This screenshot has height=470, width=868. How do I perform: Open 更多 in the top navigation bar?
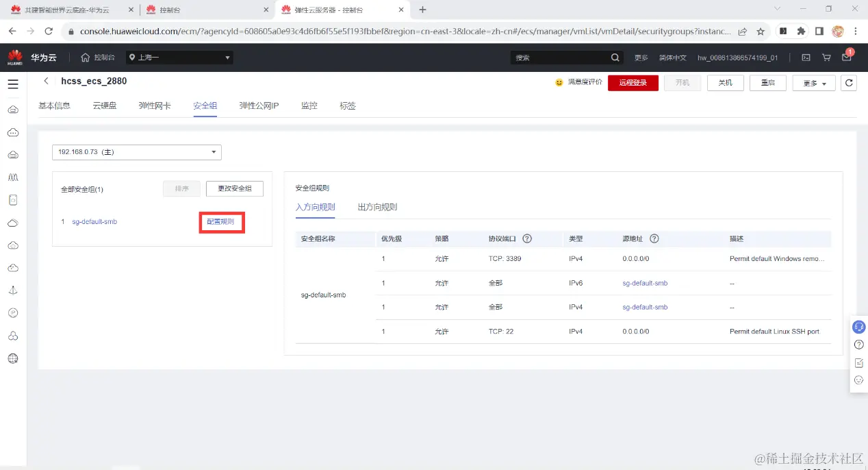click(x=641, y=58)
